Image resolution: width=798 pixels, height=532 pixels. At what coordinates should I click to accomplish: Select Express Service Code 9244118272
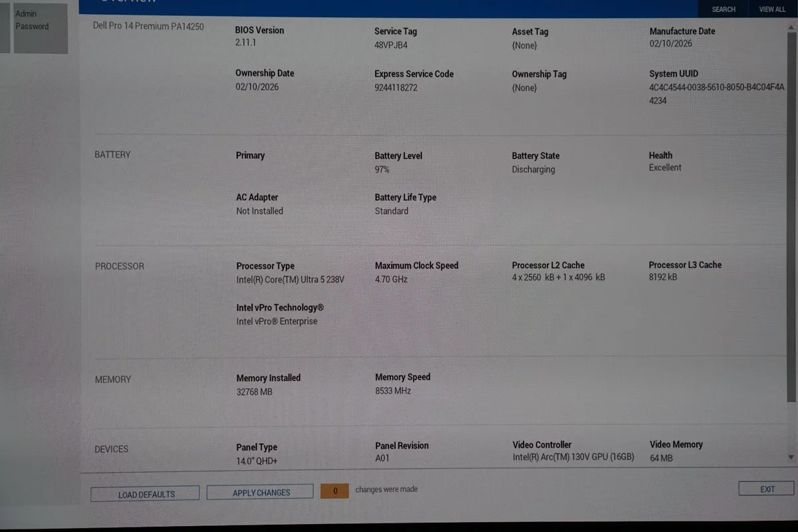[396, 88]
